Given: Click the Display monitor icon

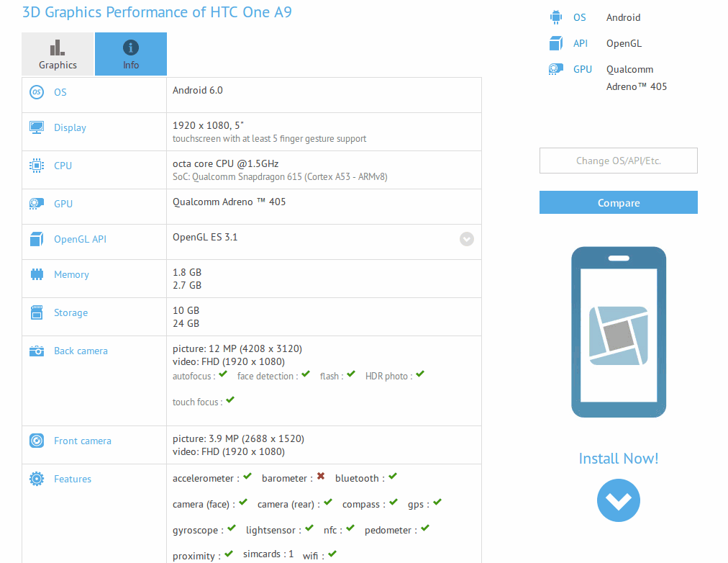Looking at the screenshot, I should click(x=37, y=127).
